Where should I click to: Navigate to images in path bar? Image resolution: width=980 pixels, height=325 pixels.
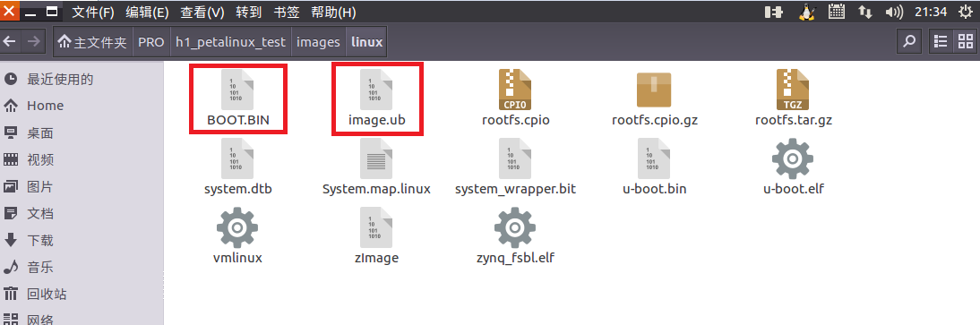point(318,42)
